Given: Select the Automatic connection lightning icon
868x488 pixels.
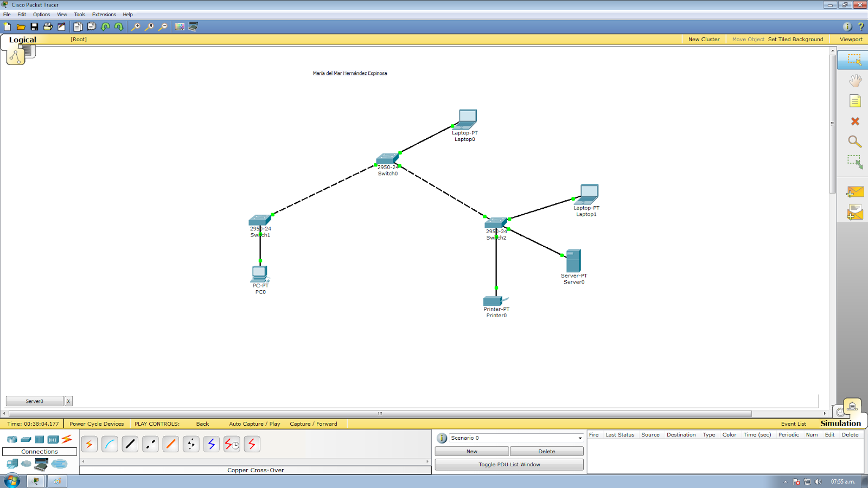Looking at the screenshot, I should click(x=89, y=444).
